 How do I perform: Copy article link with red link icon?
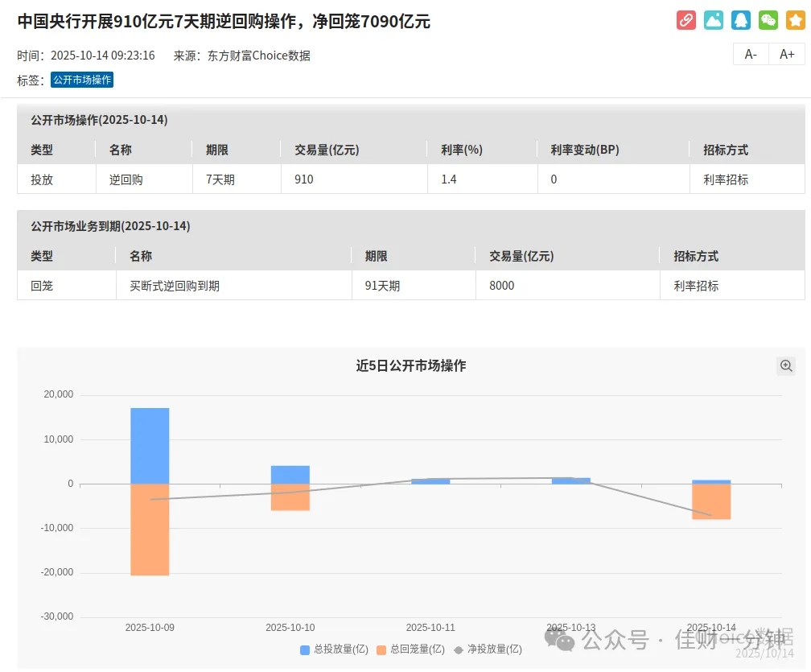685,20
